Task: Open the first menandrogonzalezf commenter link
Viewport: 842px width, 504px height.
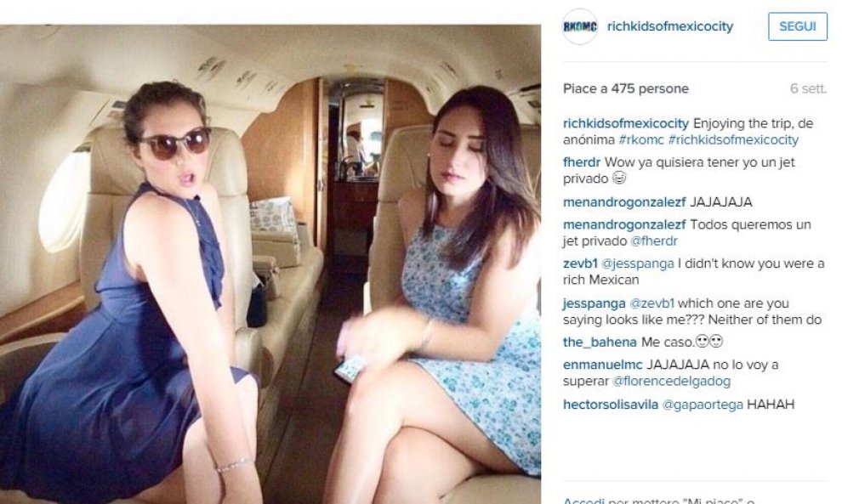Action: [624, 202]
